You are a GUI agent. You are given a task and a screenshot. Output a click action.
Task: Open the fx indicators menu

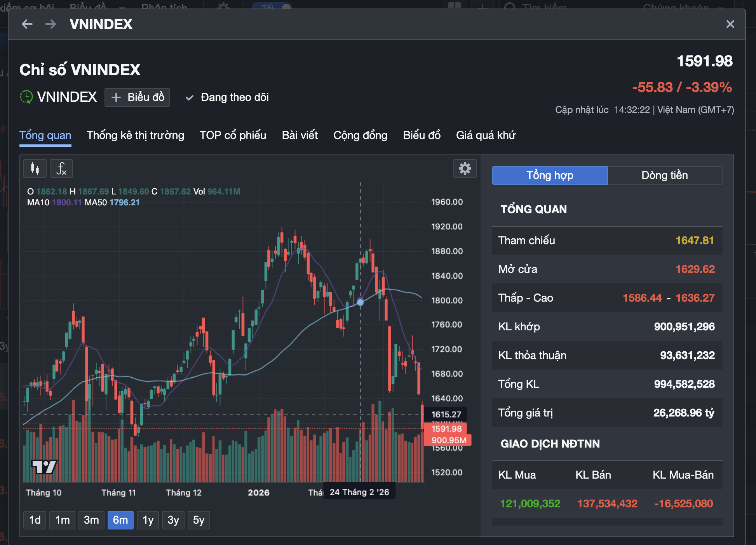tap(61, 168)
